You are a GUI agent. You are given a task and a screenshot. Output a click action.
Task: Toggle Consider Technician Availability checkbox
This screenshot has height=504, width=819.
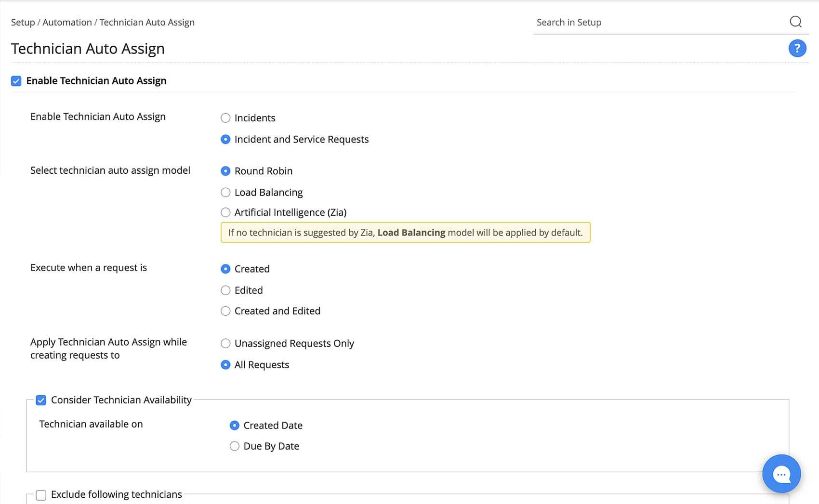pyautogui.click(x=41, y=400)
